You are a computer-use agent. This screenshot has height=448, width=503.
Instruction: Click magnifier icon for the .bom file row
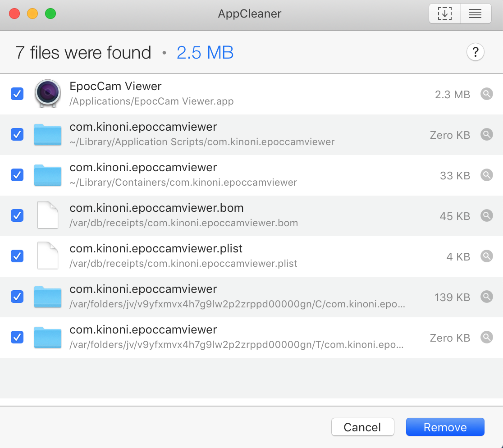pyautogui.click(x=486, y=215)
